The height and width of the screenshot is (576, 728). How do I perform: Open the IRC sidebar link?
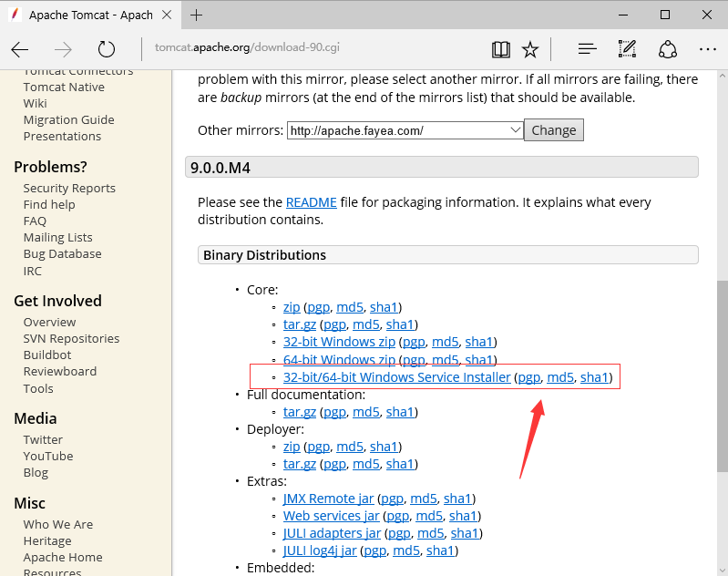click(33, 272)
